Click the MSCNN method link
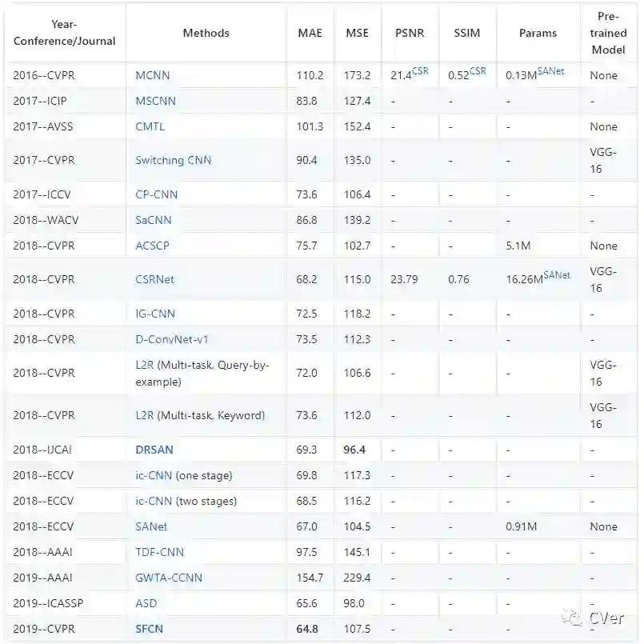Screen dimensions: 644x644 coord(155,101)
